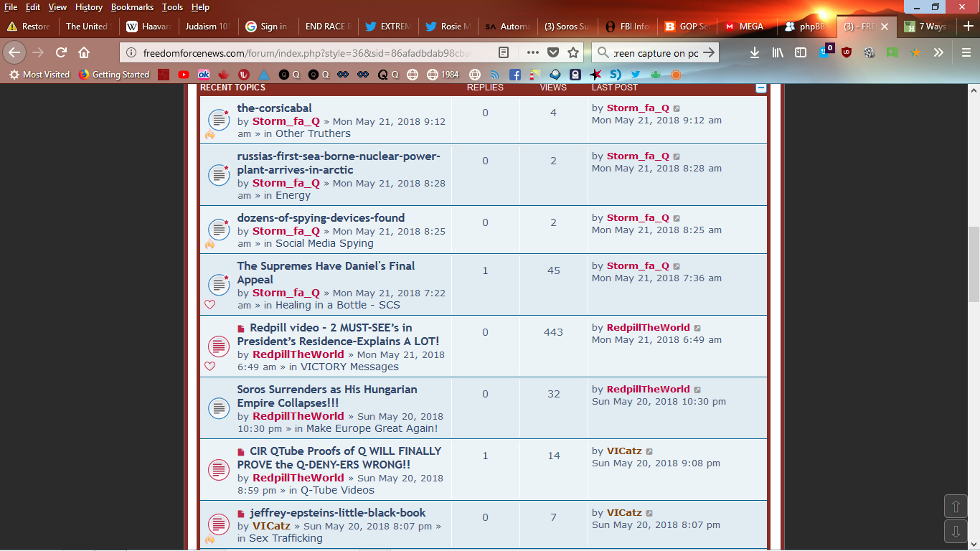This screenshot has width=980, height=551.
Task: Open page actions three-dot menu
Action: point(533,52)
